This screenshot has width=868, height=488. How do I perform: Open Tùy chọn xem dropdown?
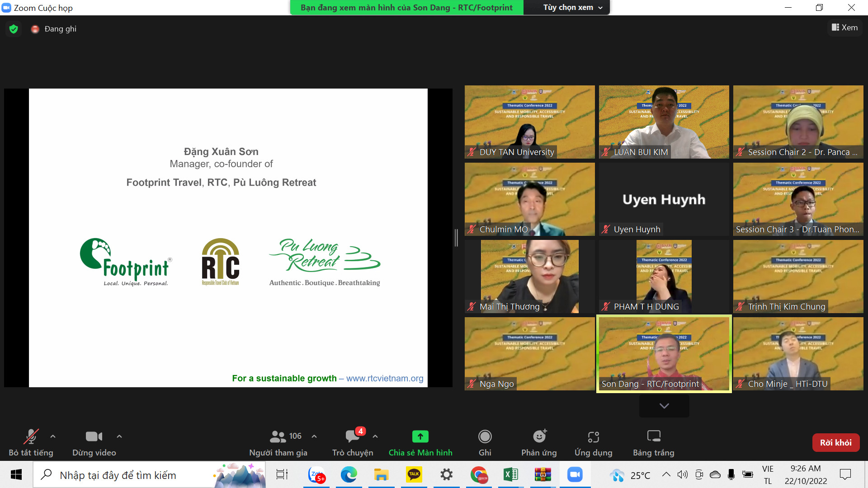[x=572, y=8]
